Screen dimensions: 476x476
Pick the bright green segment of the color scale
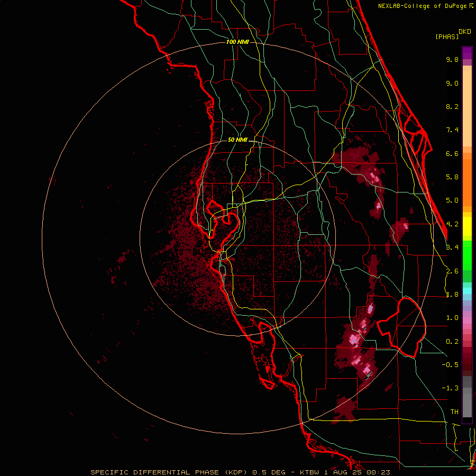[467, 255]
